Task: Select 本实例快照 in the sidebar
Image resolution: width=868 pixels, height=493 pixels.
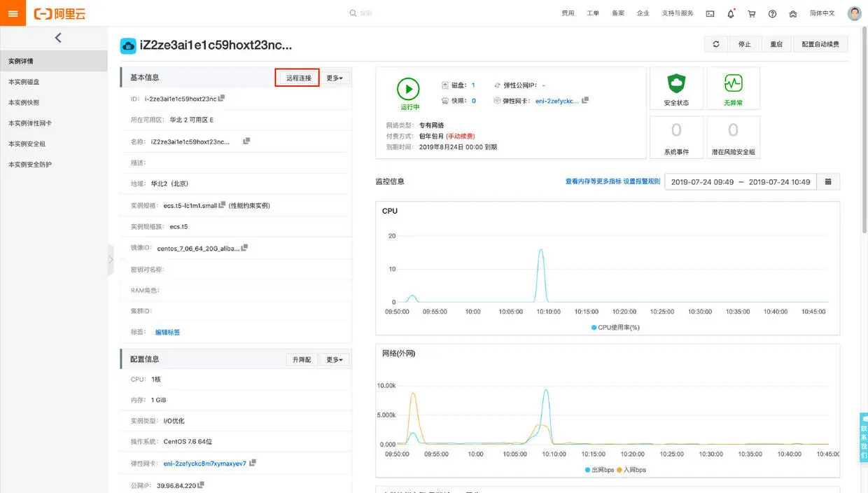Action: 54,102
